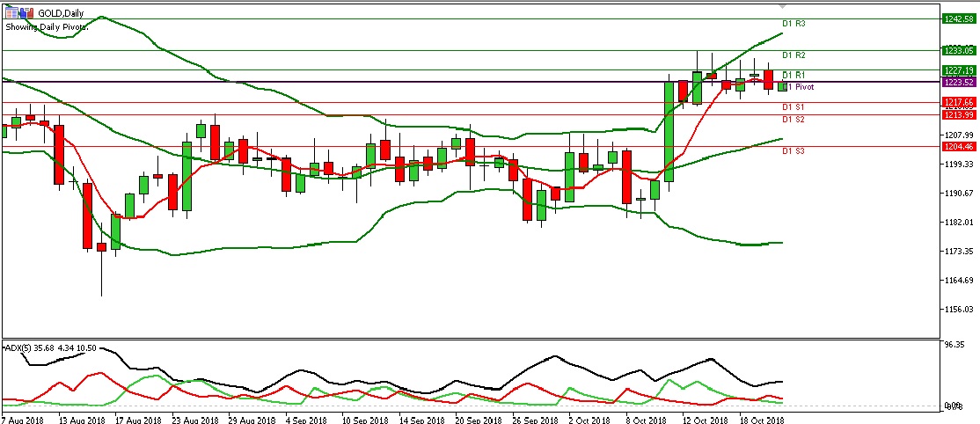Screen dimensions: 980x424
Task: Select the D1 S1 support label
Action: [794, 107]
